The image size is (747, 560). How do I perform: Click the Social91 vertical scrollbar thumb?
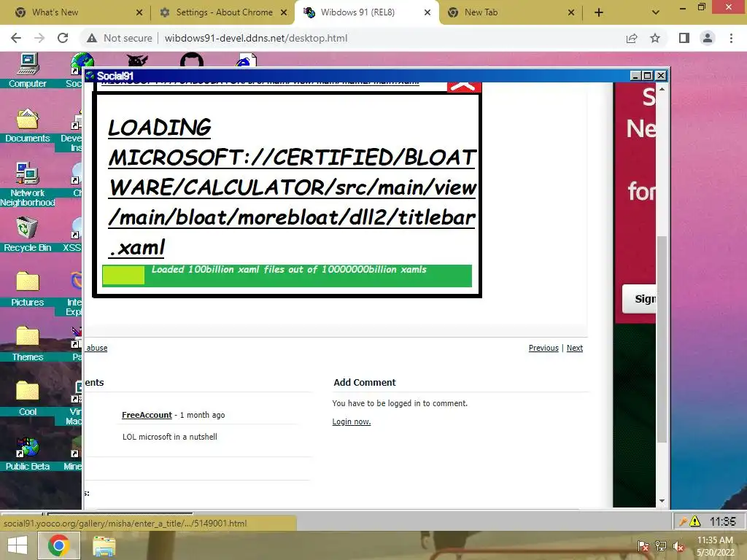(x=662, y=339)
